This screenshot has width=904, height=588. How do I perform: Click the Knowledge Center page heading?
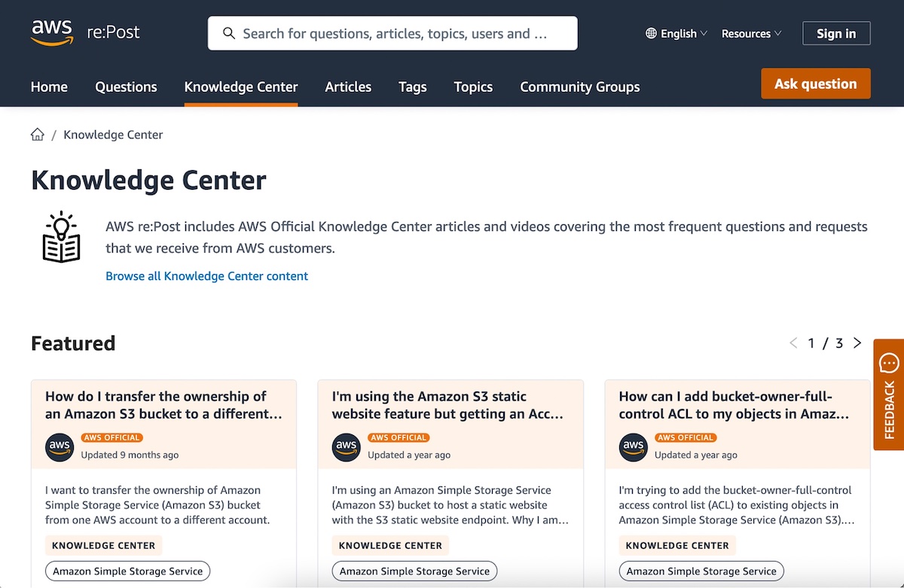click(x=148, y=181)
